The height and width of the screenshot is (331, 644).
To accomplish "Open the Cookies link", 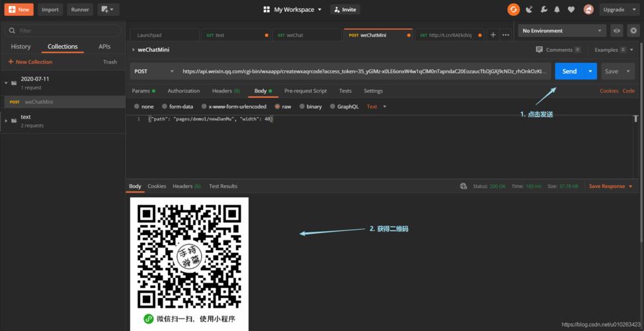I will pyautogui.click(x=609, y=91).
